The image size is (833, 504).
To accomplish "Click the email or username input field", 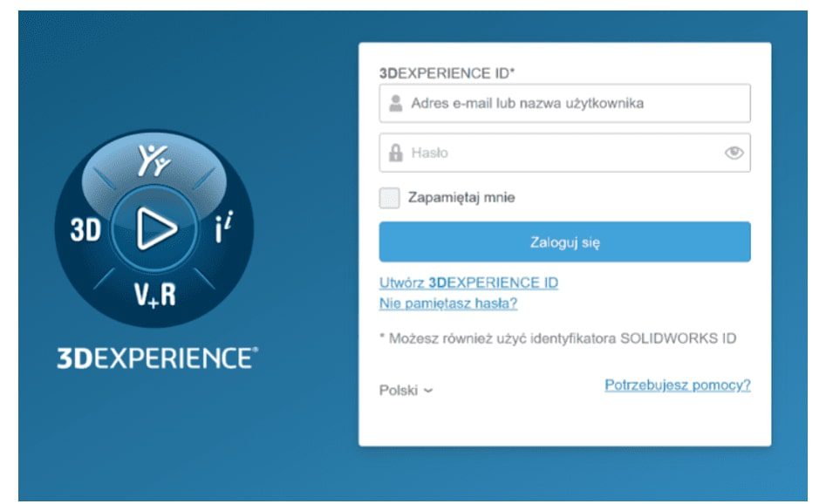I will coord(564,103).
